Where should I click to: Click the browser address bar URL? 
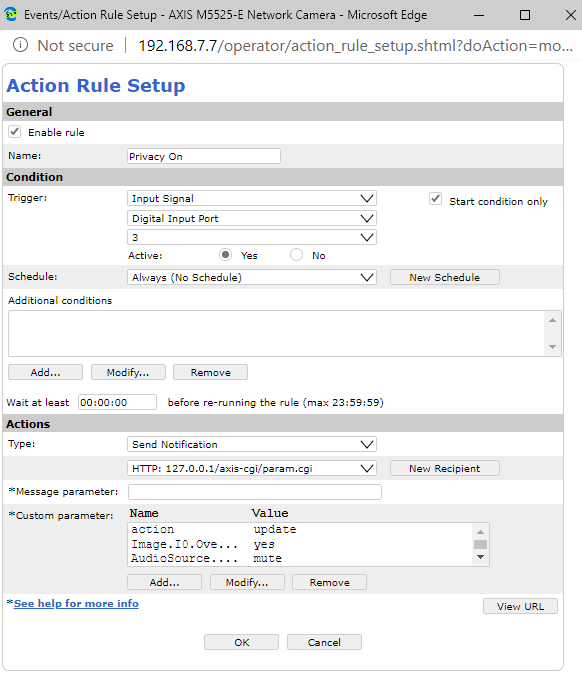[355, 45]
